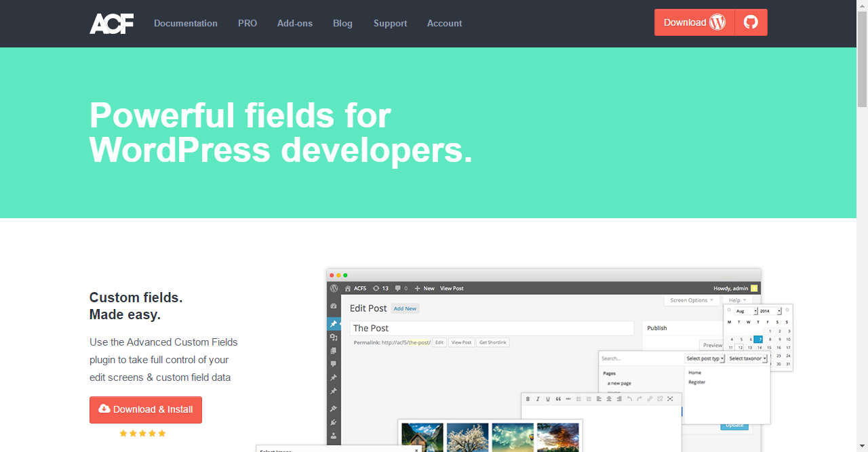This screenshot has height=452, width=868.
Task: Open the Add-ons nav link
Action: 294,23
